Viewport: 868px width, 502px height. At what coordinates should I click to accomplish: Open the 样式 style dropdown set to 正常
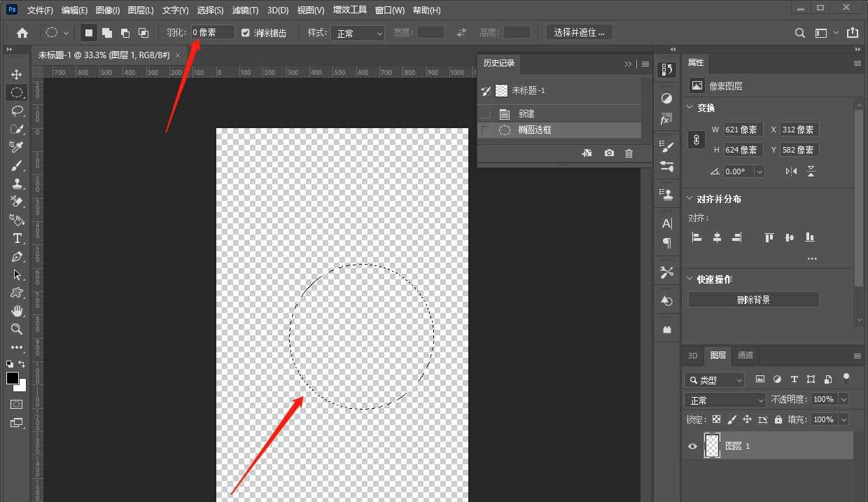click(x=358, y=33)
